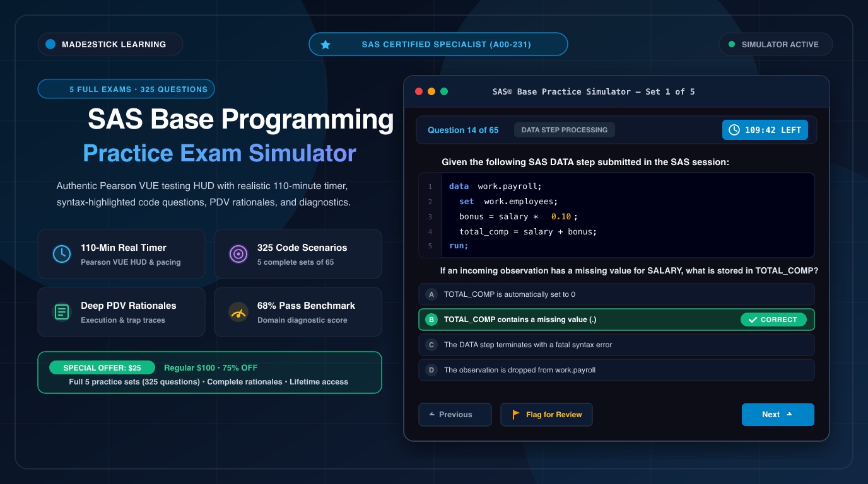Select answer A radio circle
Screen dimensions: 868x484
coord(431,294)
